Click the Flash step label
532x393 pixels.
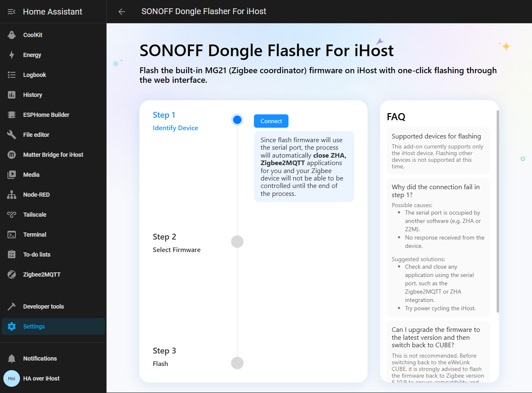click(x=160, y=364)
